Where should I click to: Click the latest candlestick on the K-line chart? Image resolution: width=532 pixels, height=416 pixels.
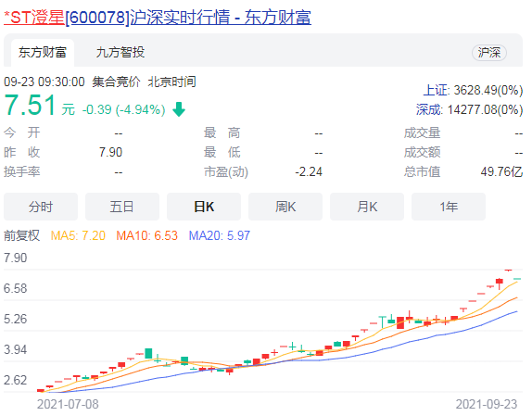click(x=517, y=279)
